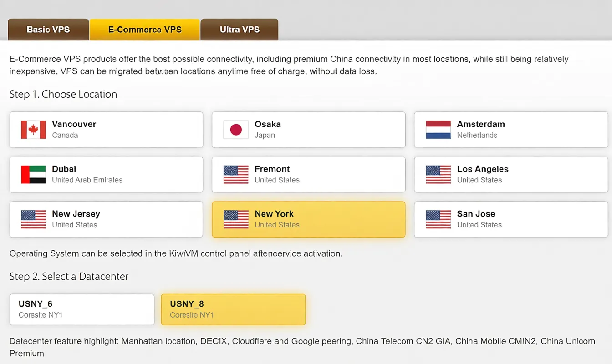Click the Netherlands flag icon for Amsterdam
The width and height of the screenshot is (612, 364).
[438, 130]
